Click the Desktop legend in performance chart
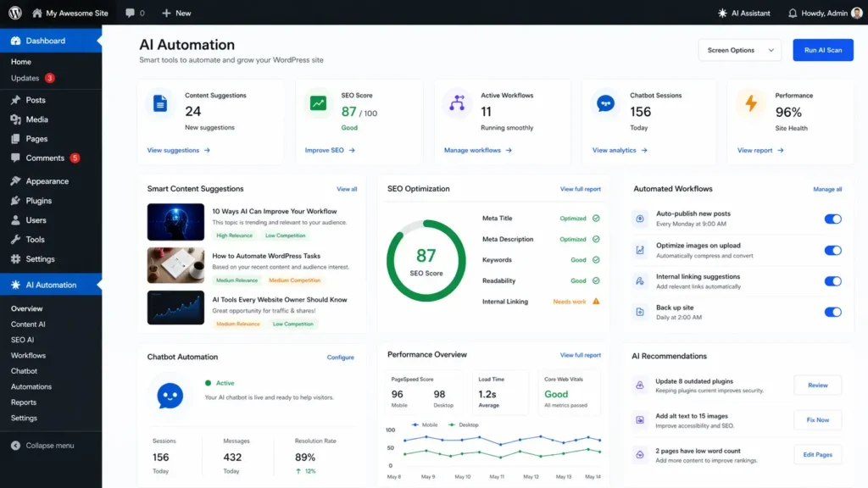 tap(464, 425)
